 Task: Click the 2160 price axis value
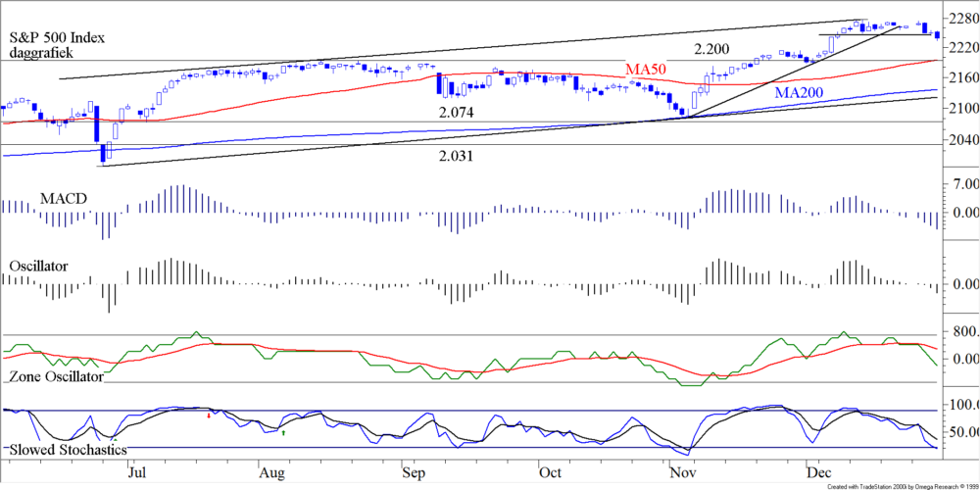click(964, 78)
